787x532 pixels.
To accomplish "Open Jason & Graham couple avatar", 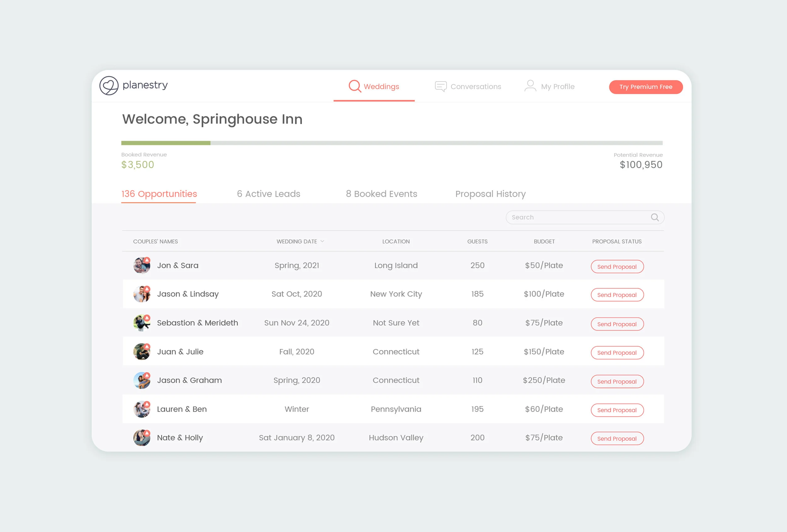I will [142, 380].
